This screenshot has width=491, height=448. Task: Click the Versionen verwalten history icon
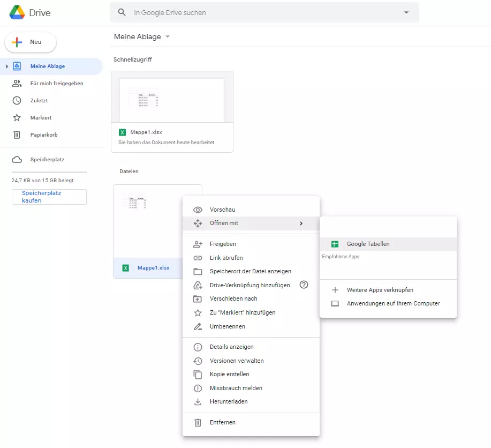[x=198, y=361]
